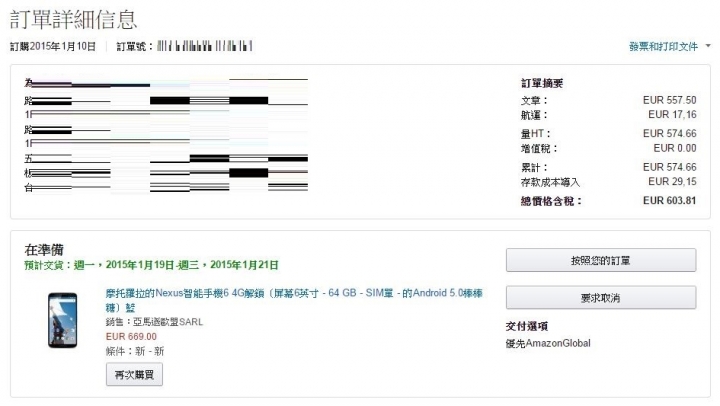Screen dimensions: 720x406
Task: Select the 交付選項 heading
Action: tap(527, 327)
